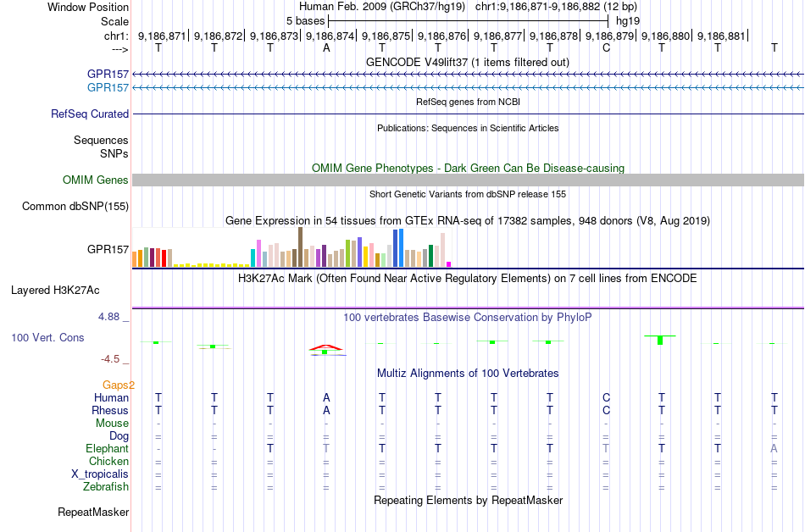Select the X_tropicalis species row label
This screenshot has width=805, height=532.
[100, 474]
